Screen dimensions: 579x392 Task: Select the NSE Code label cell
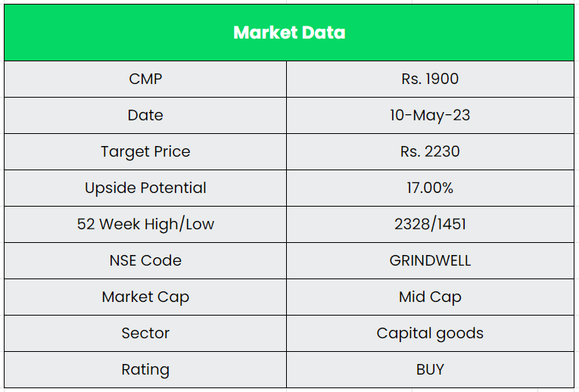tap(145, 260)
